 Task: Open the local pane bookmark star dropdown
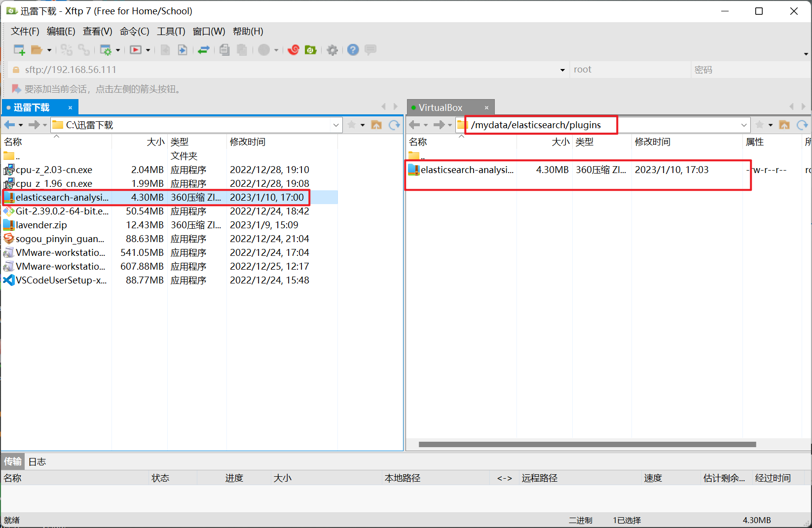pyautogui.click(x=363, y=125)
